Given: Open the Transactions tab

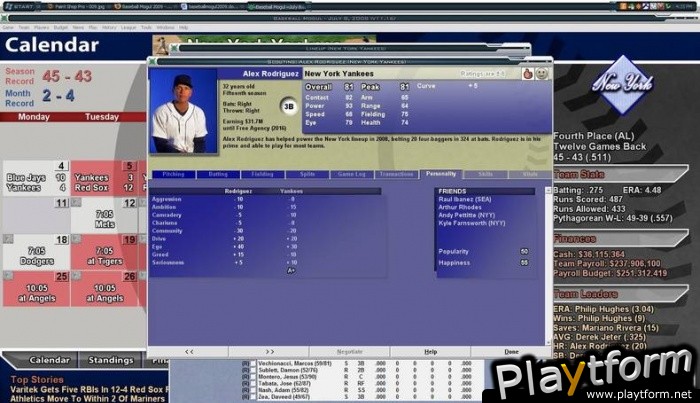Looking at the screenshot, I should (396, 174).
